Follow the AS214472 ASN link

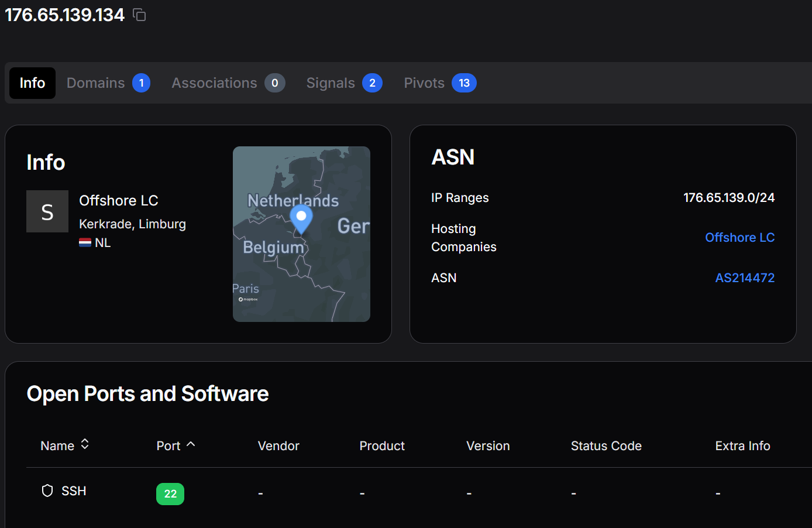point(745,278)
